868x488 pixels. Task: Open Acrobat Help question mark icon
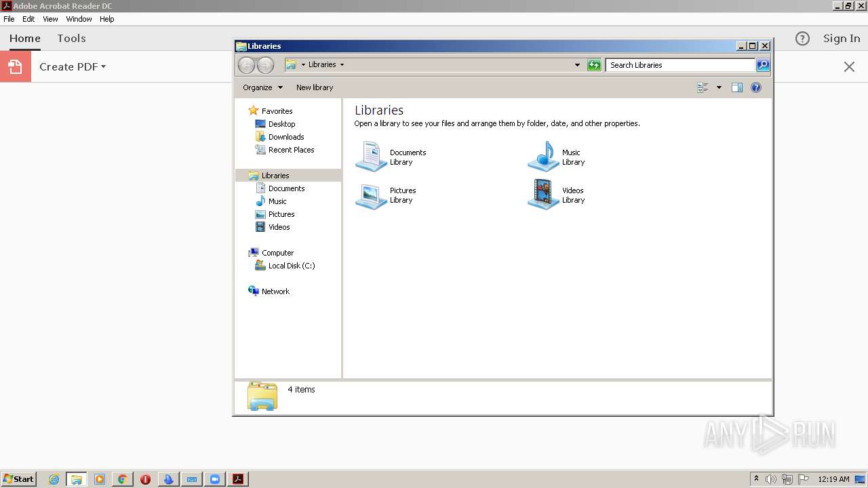pos(802,39)
